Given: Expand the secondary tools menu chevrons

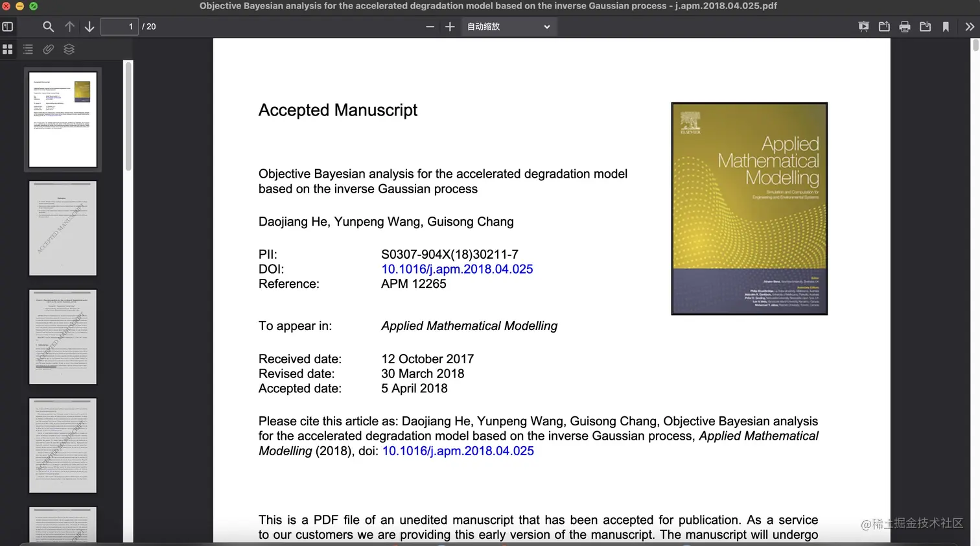Looking at the screenshot, I should tap(969, 27).
